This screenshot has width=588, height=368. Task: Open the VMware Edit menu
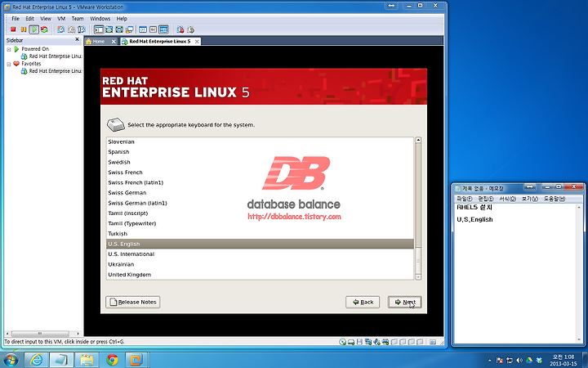pyautogui.click(x=29, y=18)
